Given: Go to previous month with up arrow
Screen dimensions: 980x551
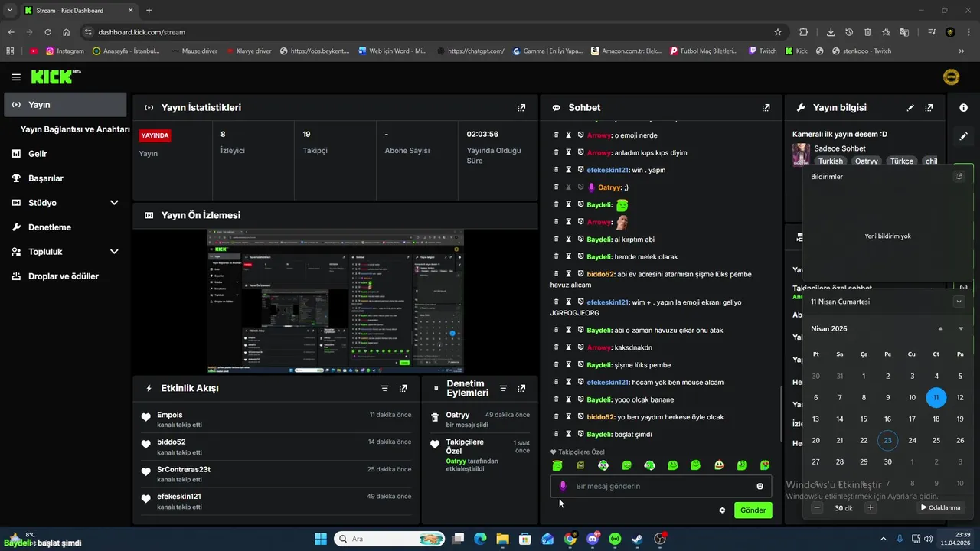Looking at the screenshot, I should click(940, 329).
